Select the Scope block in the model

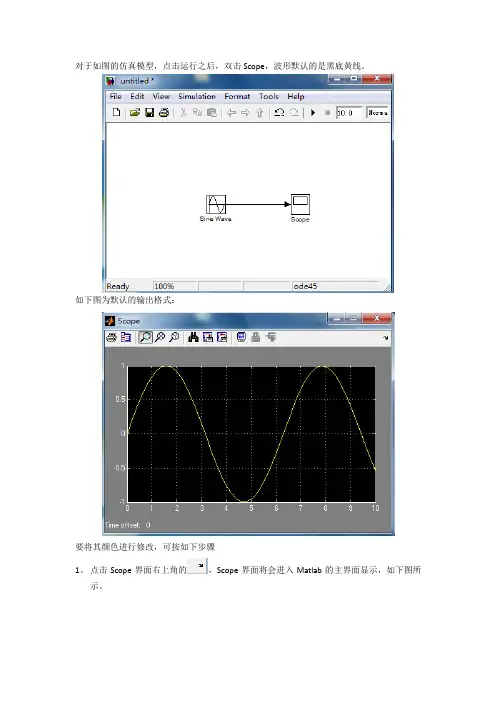[x=300, y=204]
